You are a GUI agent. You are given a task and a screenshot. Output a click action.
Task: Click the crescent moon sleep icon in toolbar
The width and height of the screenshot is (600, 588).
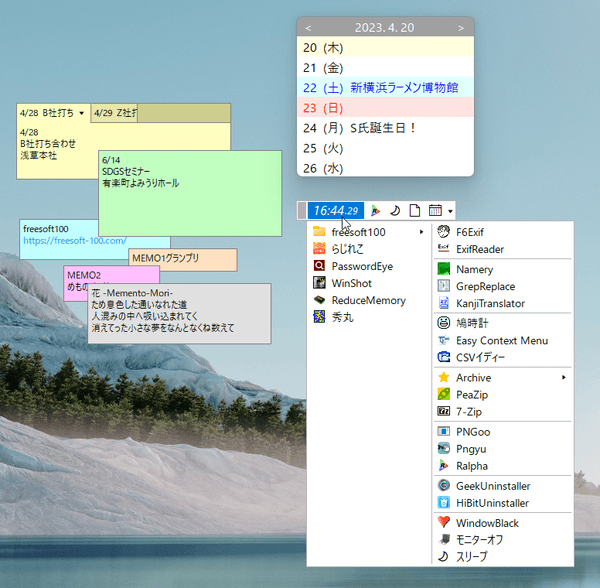(x=395, y=211)
